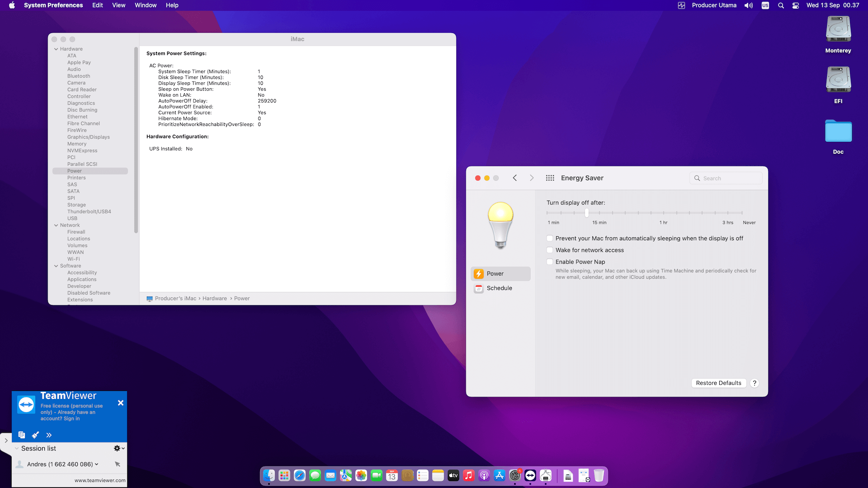868x488 pixels.
Task: Select the Schedule tab in Energy Saver
Action: (500, 288)
